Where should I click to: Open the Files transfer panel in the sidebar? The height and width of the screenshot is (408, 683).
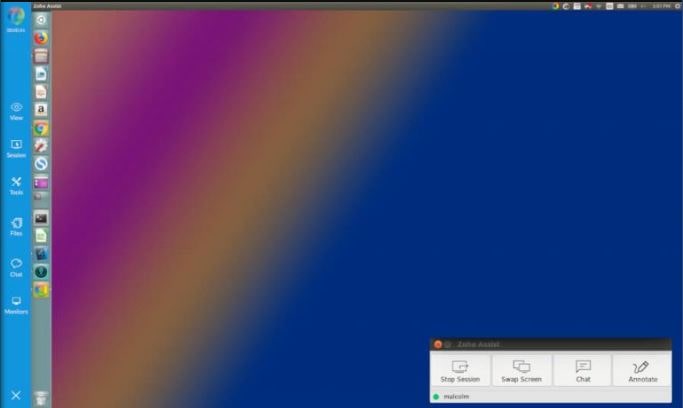point(16,227)
